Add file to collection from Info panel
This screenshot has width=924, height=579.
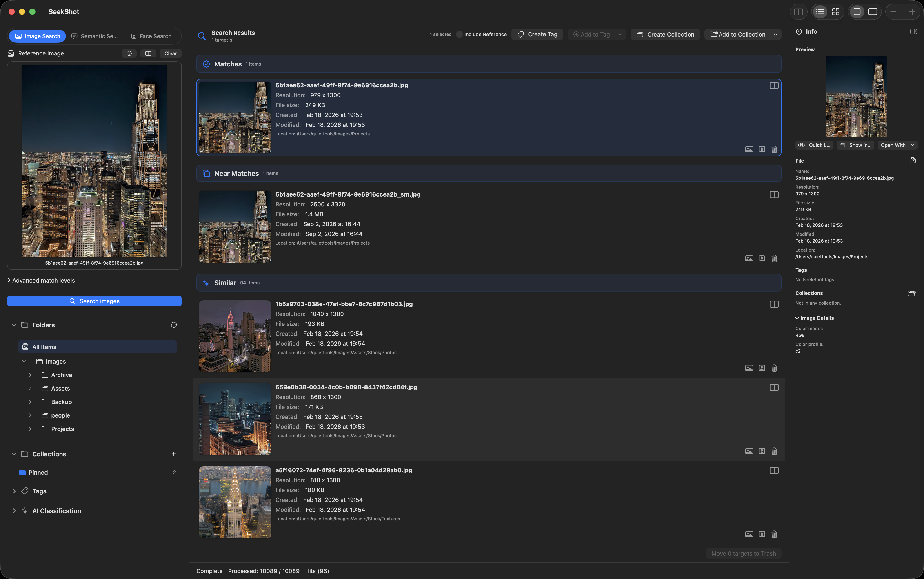point(912,293)
